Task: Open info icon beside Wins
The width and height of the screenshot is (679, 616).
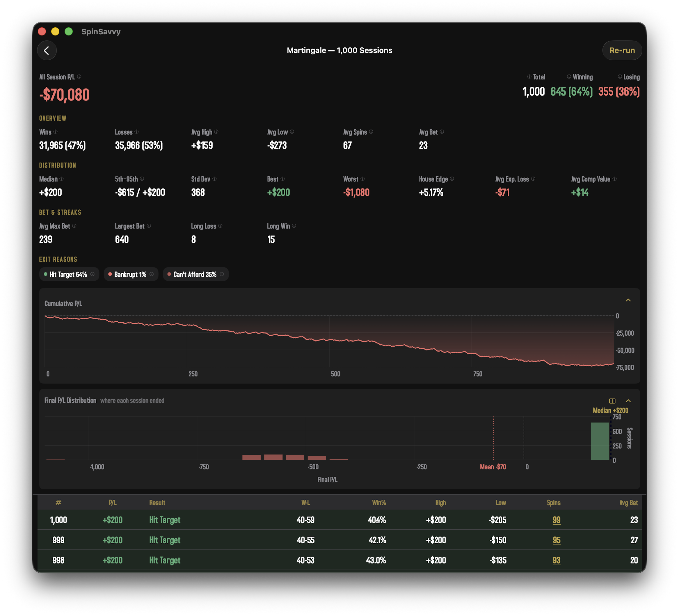Action: click(56, 132)
